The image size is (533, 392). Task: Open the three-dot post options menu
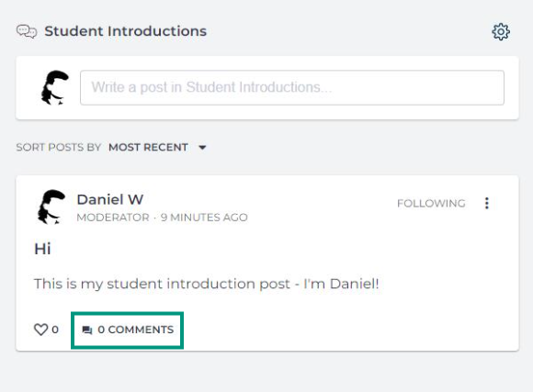487,203
